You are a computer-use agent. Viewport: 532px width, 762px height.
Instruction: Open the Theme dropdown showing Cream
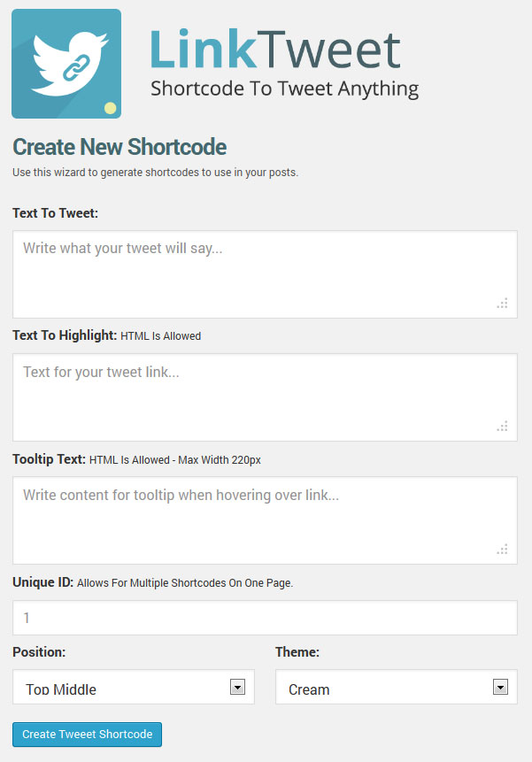click(397, 687)
